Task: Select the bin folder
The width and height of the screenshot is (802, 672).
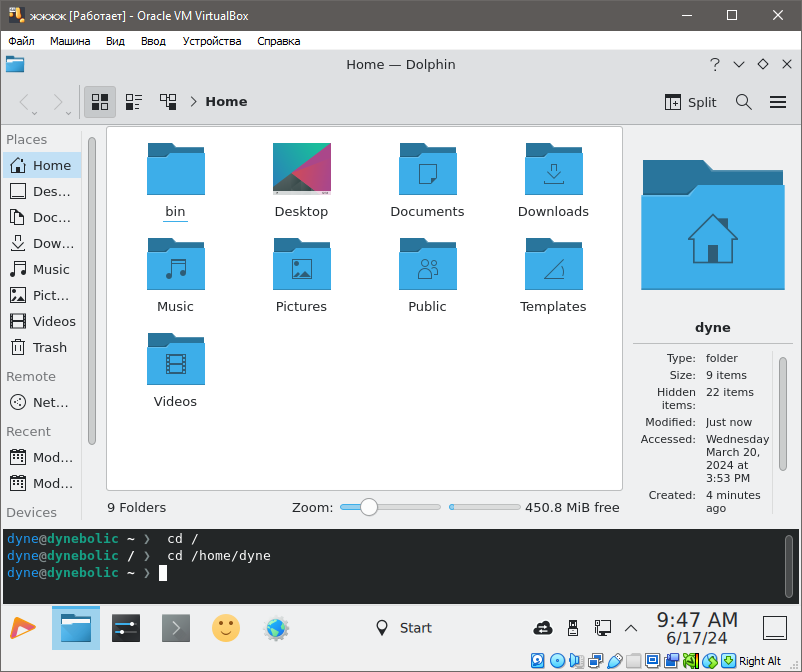Action: click(175, 181)
